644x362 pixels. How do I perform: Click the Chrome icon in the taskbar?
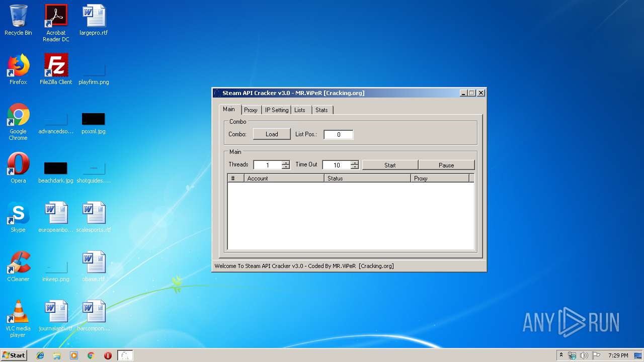pyautogui.click(x=91, y=355)
